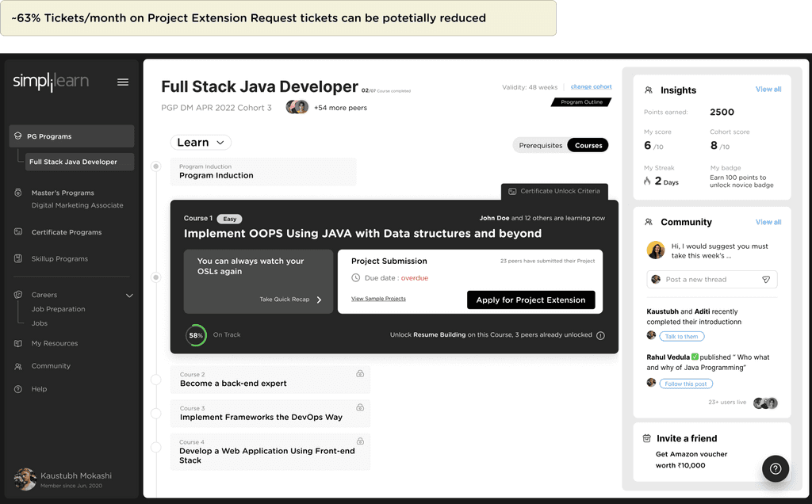Click the 58% progress ring
812x504 pixels.
pyautogui.click(x=196, y=335)
